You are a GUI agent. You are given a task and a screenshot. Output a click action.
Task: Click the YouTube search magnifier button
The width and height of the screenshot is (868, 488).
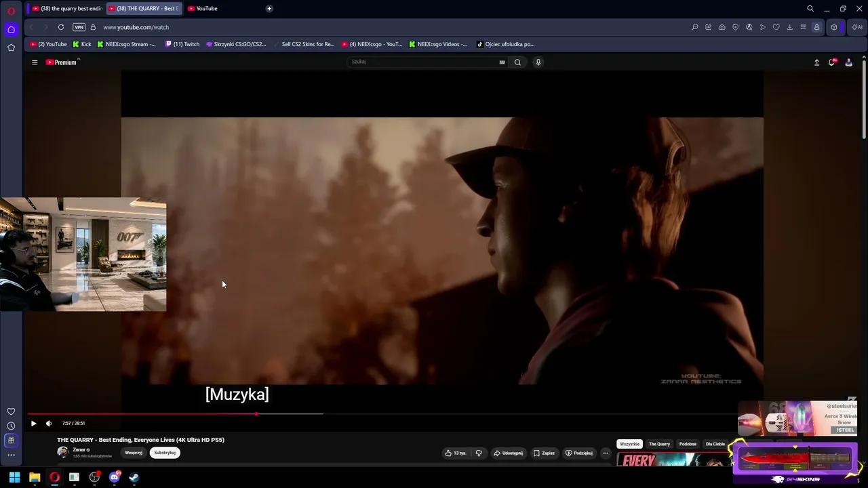(x=517, y=62)
